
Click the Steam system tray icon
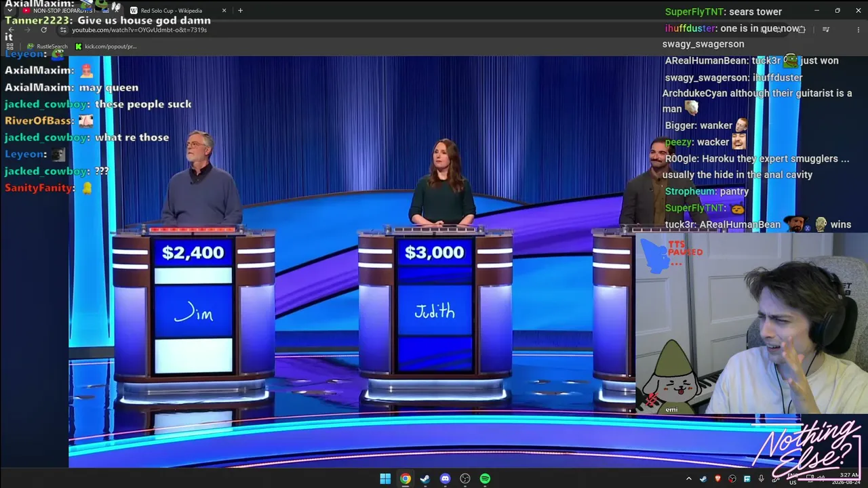click(703, 479)
